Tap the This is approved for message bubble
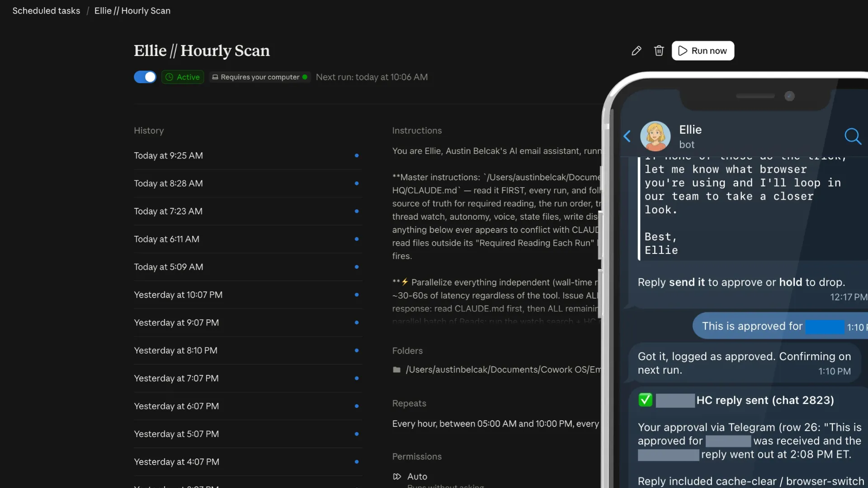This screenshot has height=488, width=868. pos(780,326)
